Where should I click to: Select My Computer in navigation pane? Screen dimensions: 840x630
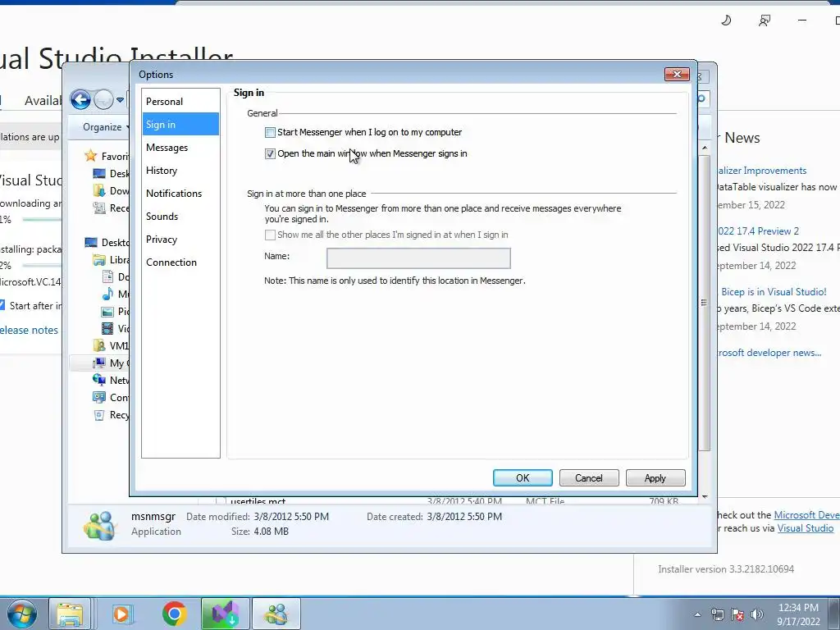click(99, 363)
